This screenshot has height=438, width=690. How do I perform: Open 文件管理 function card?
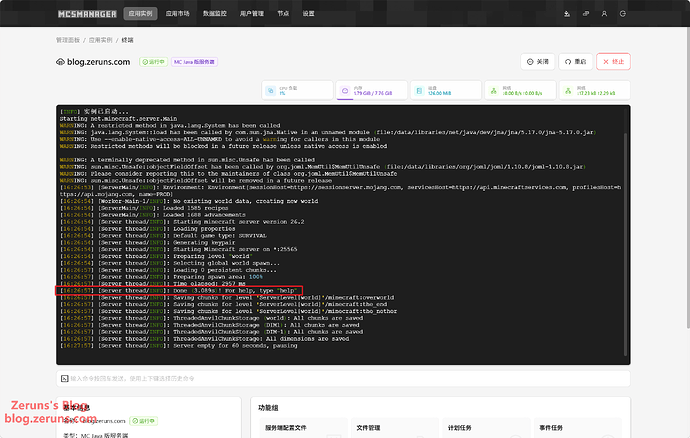point(395,428)
